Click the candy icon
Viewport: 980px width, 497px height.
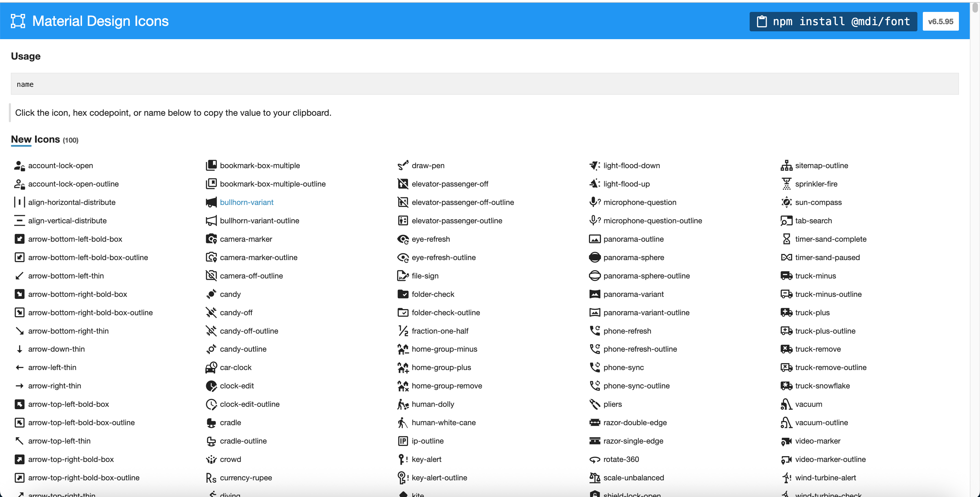[211, 294]
